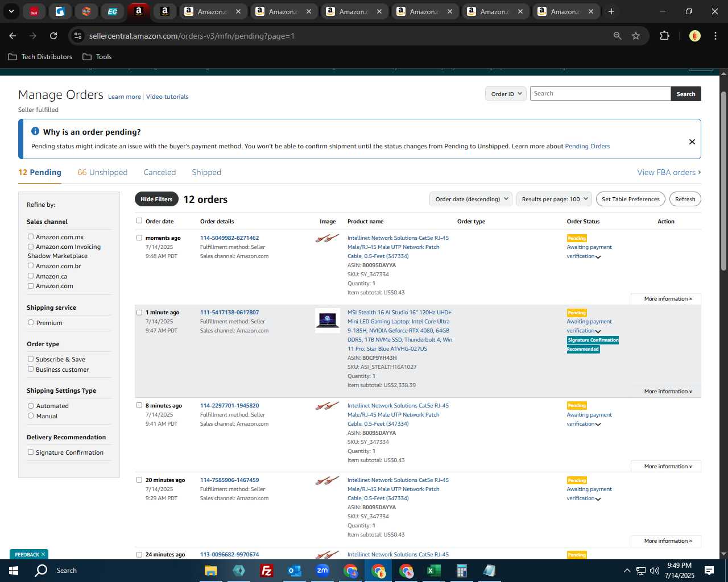
Task: Click the Windows Start button
Action: pyautogui.click(x=14, y=571)
